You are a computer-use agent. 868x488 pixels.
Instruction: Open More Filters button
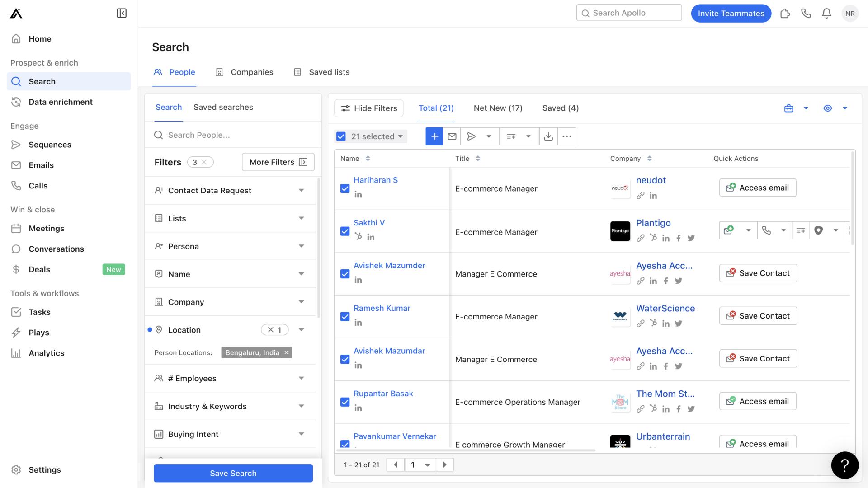(278, 162)
